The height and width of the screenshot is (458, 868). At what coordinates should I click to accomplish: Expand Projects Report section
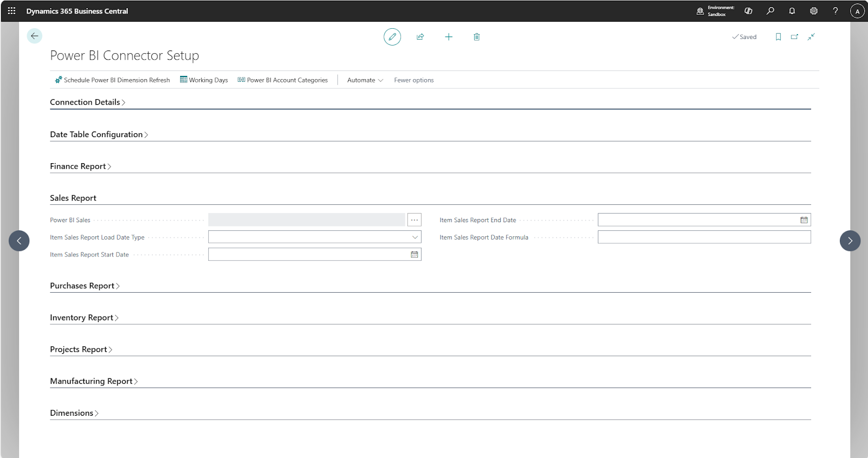(81, 350)
